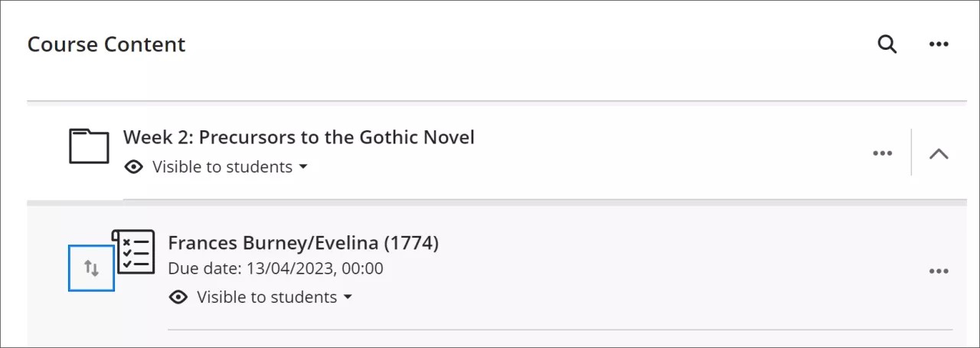Expand the Evelina visibility dropdown arrow
The width and height of the screenshot is (980, 348).
(348, 297)
